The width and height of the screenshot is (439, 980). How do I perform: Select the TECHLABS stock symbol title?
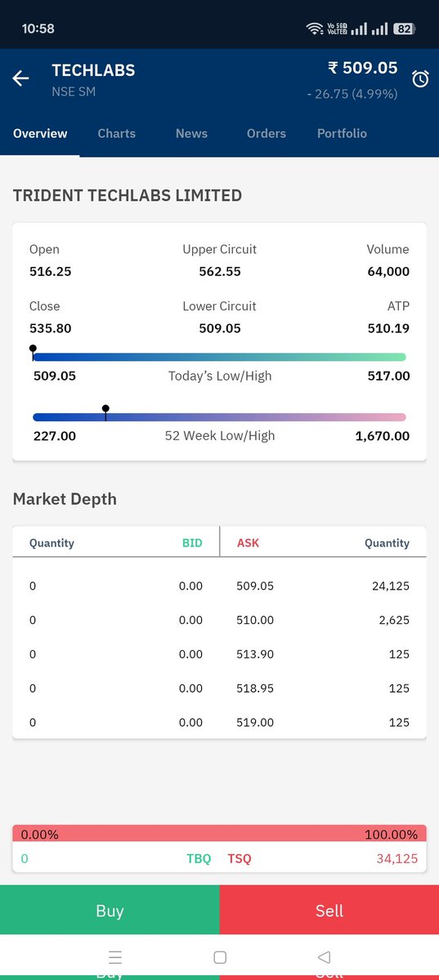[93, 70]
